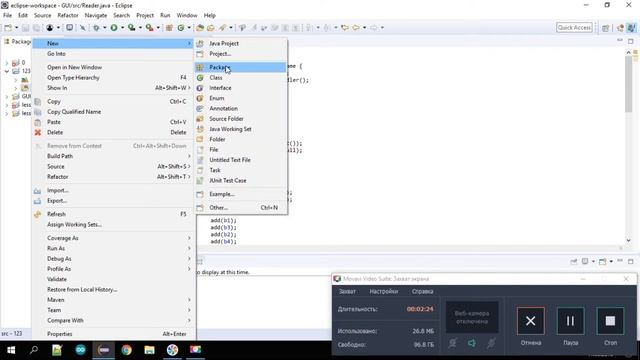This screenshot has width=640, height=360.
Task: Click the editor vertical scrollbar
Action: (x=629, y=84)
